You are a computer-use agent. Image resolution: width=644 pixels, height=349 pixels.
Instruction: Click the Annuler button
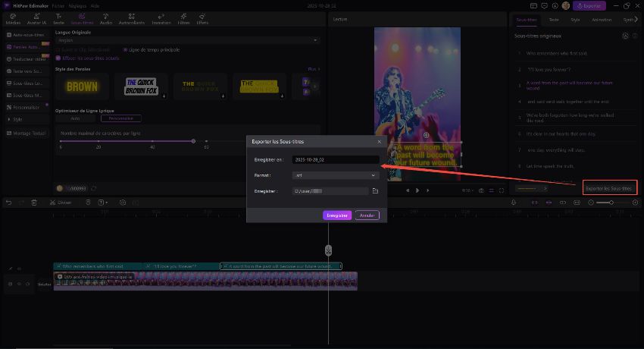367,215
